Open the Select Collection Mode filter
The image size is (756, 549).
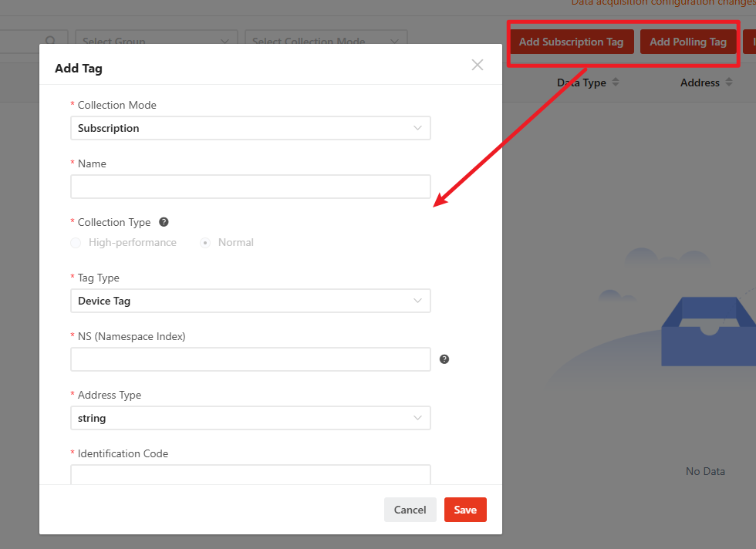point(326,42)
